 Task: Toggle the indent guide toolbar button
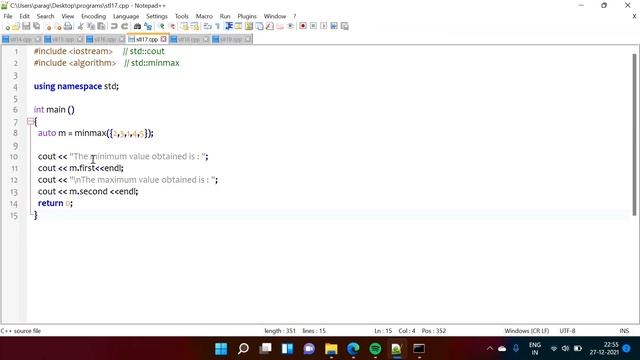(229, 27)
